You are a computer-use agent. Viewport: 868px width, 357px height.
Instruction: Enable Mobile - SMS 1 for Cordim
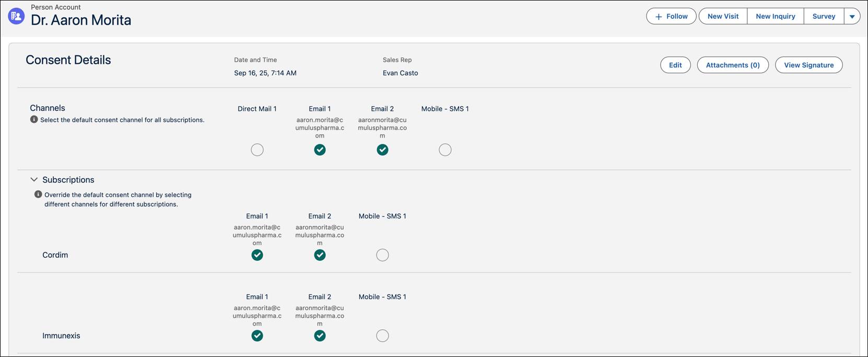click(x=382, y=255)
